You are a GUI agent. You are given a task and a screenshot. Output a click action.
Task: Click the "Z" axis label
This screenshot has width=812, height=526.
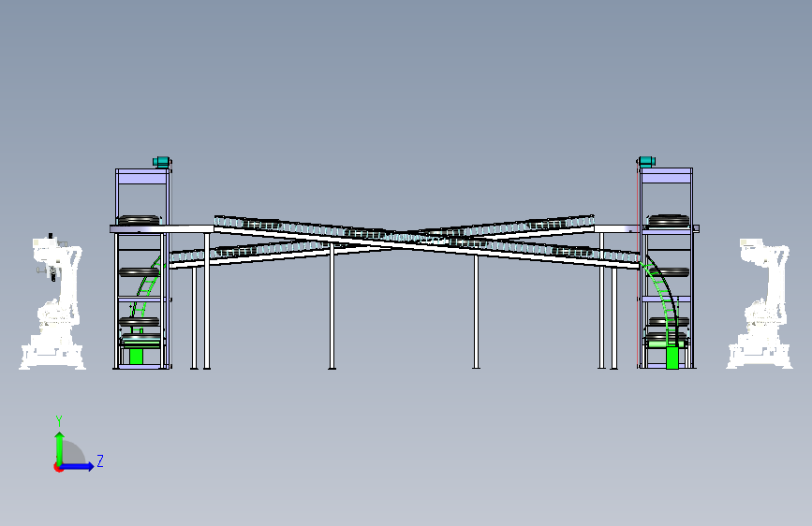(x=100, y=460)
